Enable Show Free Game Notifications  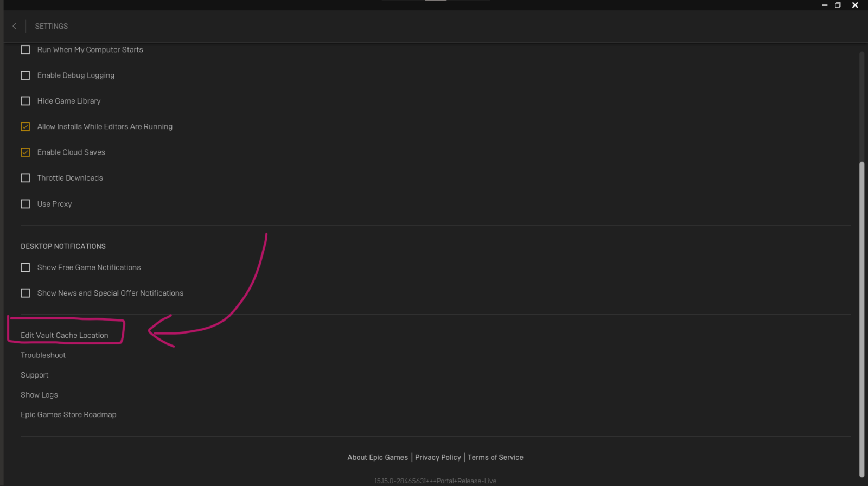(25, 267)
